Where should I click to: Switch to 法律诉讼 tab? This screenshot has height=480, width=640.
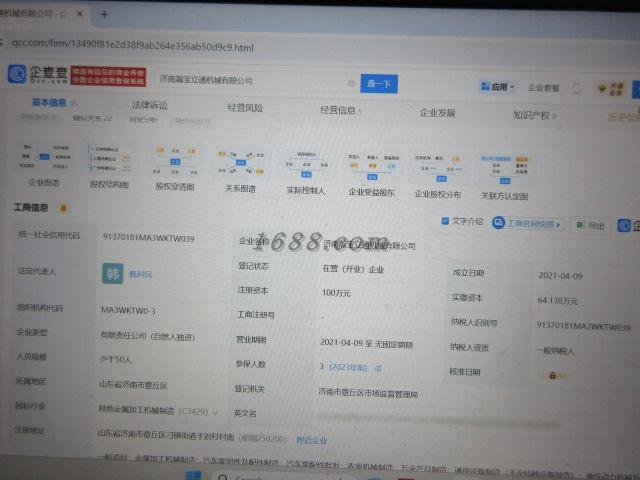coord(149,105)
